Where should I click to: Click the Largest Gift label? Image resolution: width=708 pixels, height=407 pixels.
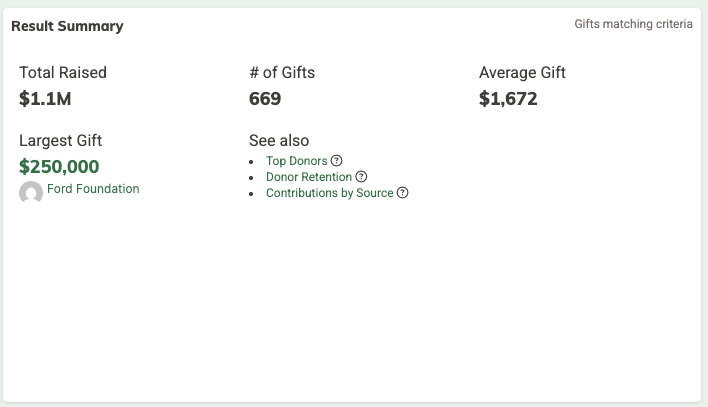pyautogui.click(x=60, y=141)
